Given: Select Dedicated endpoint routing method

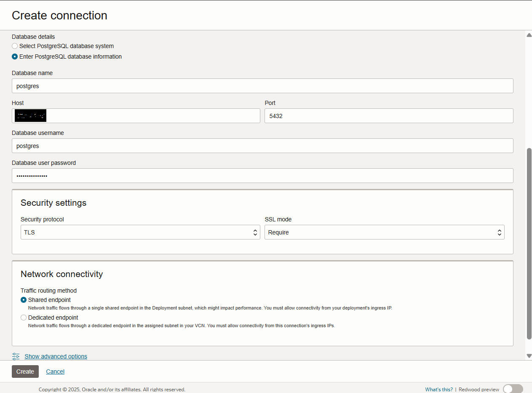Looking at the screenshot, I should coord(24,318).
